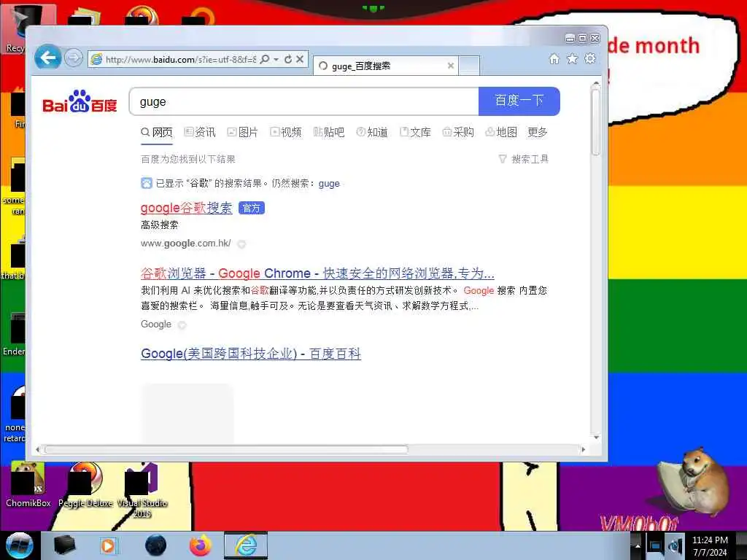Stop loading with the address bar X
The width and height of the screenshot is (747, 560).
[300, 59]
